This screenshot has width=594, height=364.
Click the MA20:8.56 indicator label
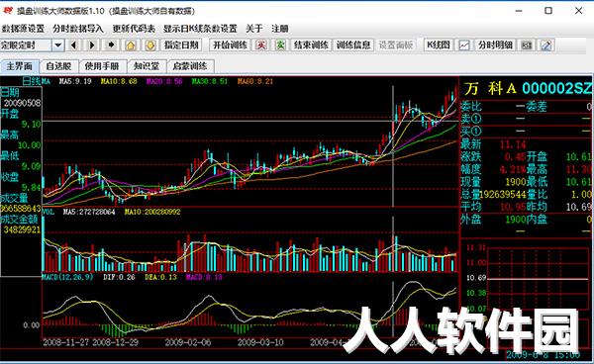[164, 81]
